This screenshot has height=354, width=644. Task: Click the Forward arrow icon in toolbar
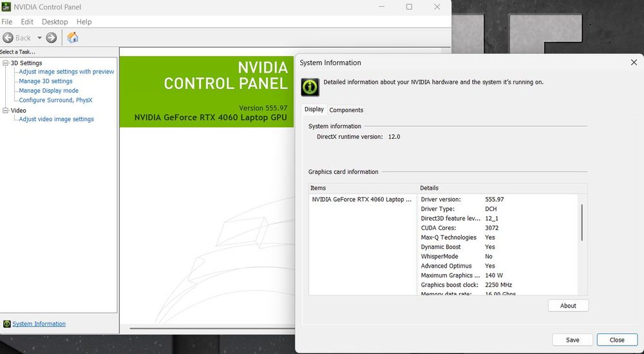52,38
